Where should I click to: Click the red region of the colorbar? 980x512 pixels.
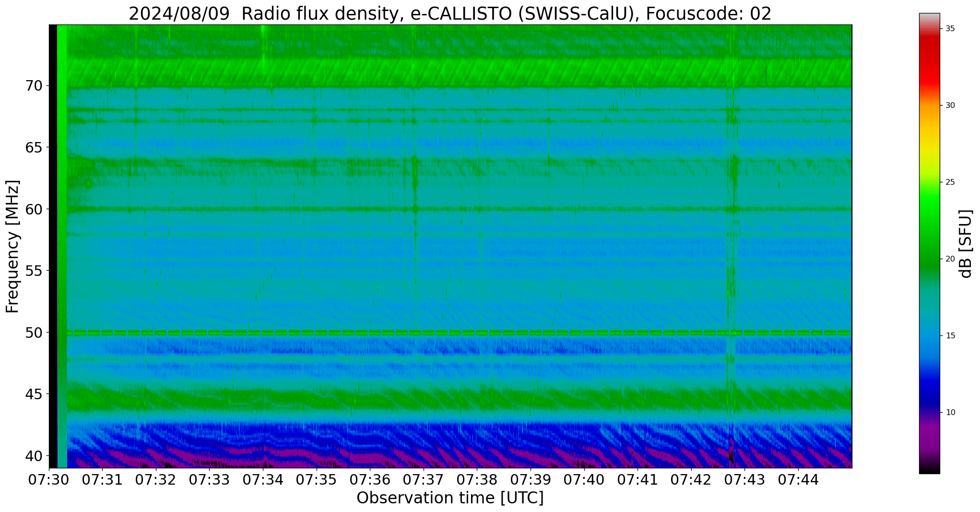coord(929,62)
